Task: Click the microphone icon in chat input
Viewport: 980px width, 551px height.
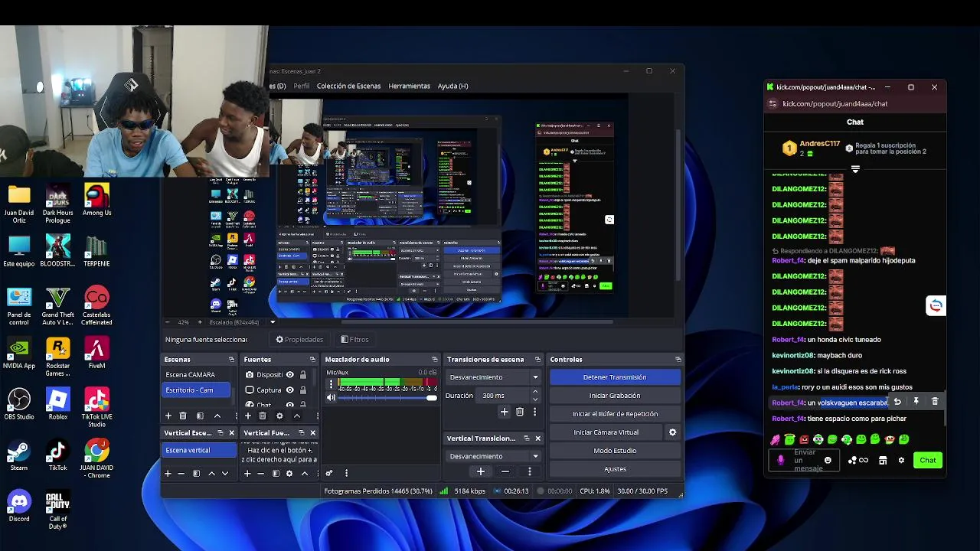Action: (781, 460)
